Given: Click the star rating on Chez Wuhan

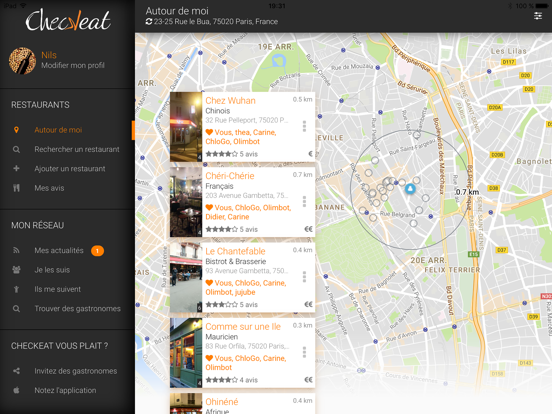Looking at the screenshot, I should 221,154.
